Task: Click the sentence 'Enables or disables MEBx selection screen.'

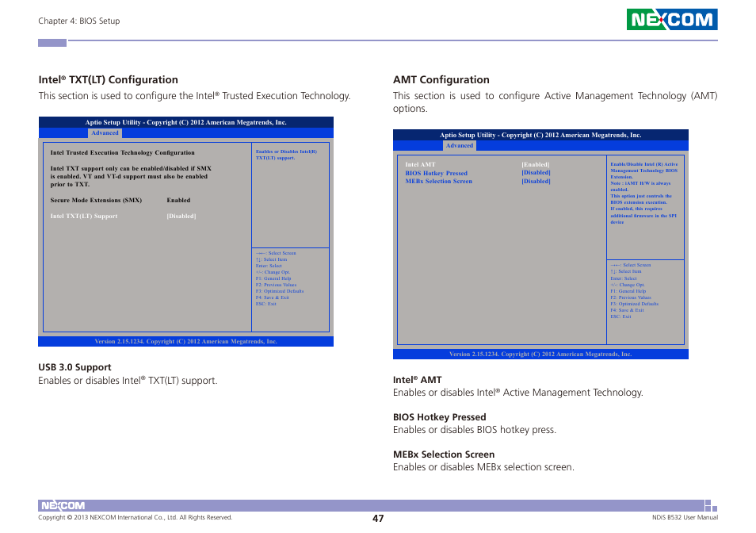Action: coord(483,467)
